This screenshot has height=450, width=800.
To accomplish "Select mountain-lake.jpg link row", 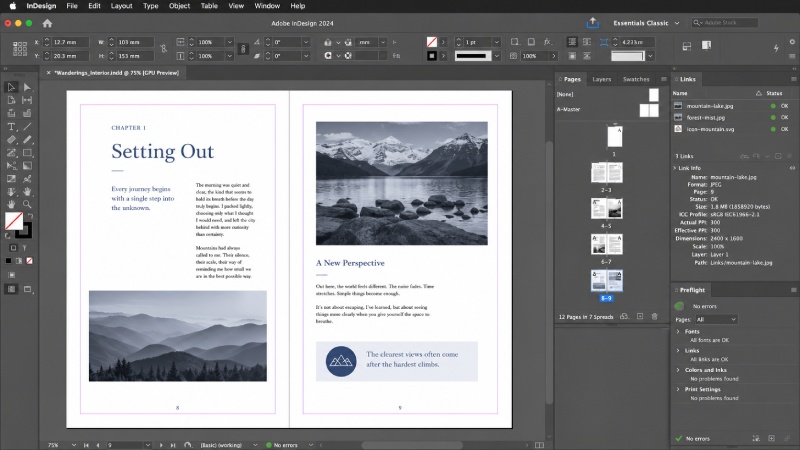I will [x=734, y=106].
